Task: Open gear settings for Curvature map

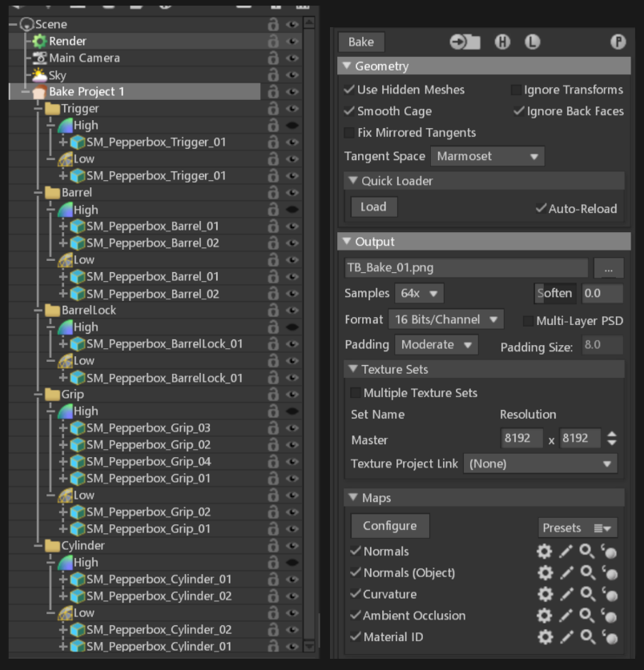Action: pyautogui.click(x=545, y=594)
